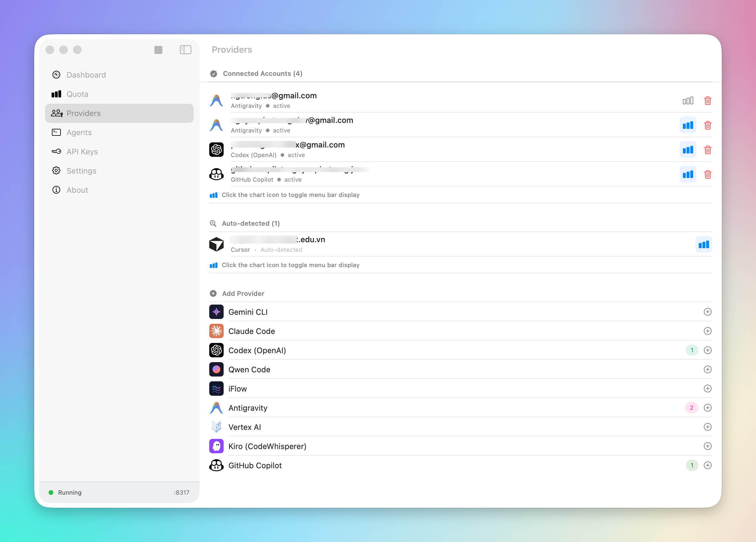Go to the Settings page
Viewport: 756px width, 542px height.
[x=81, y=171]
